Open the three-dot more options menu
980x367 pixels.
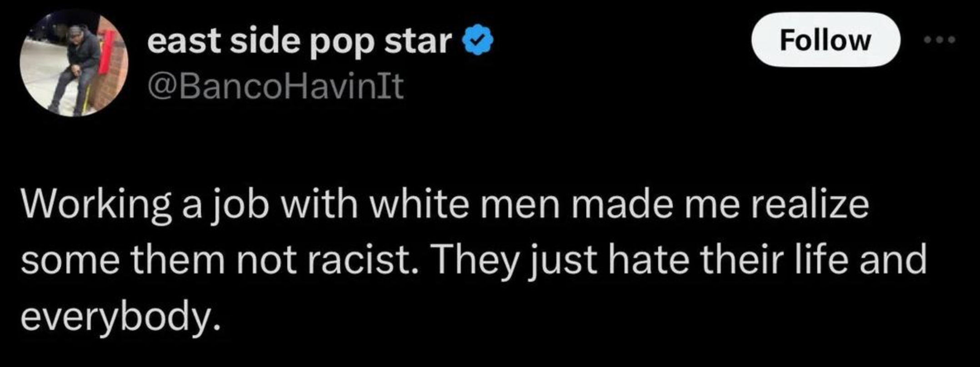[940, 40]
